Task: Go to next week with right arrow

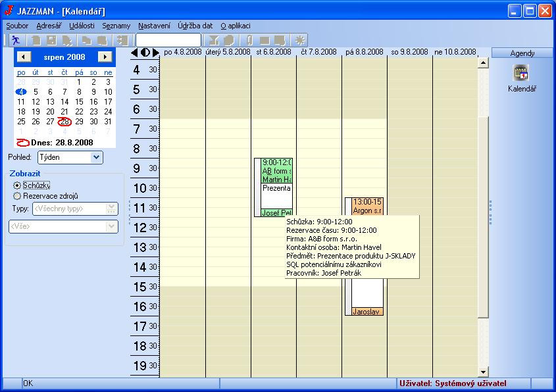Action: (x=156, y=53)
